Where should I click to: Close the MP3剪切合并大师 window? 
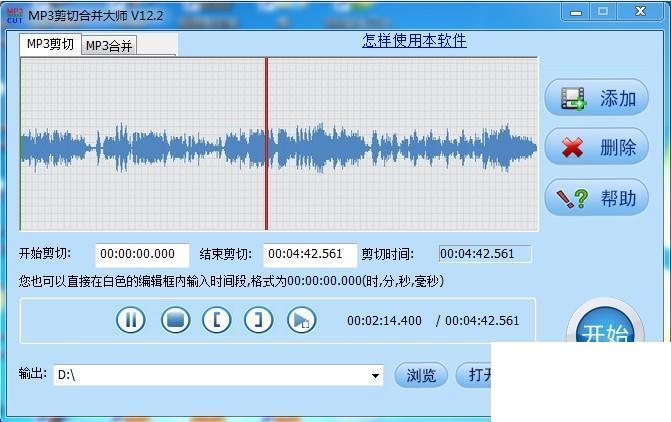coord(640,11)
